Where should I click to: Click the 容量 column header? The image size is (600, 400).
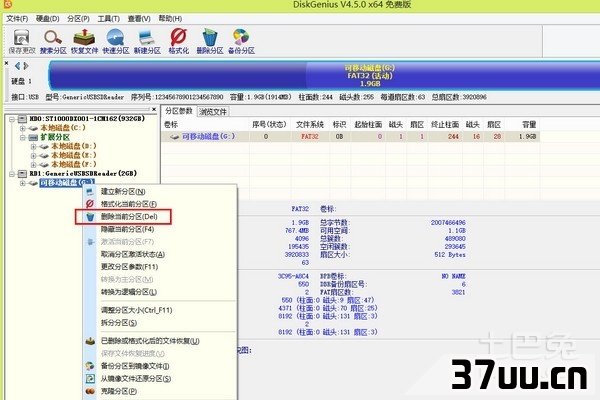pyautogui.click(x=529, y=124)
